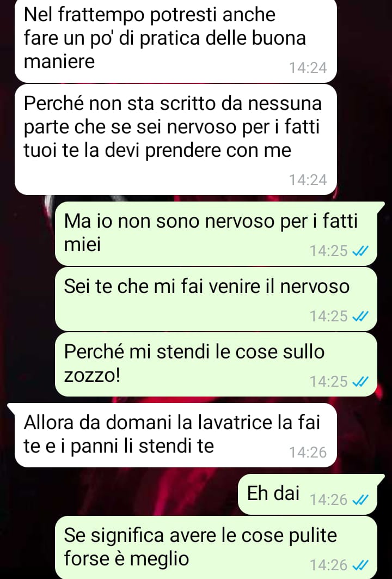Tap the checkmarks on 'Ma io non sono nervoso' message
This screenshot has height=579, width=392.
pyautogui.click(x=360, y=251)
